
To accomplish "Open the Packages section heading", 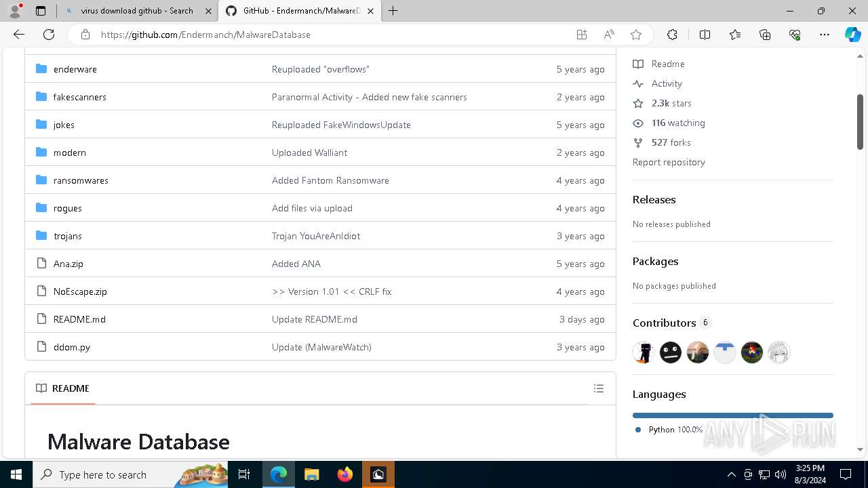I will point(655,261).
